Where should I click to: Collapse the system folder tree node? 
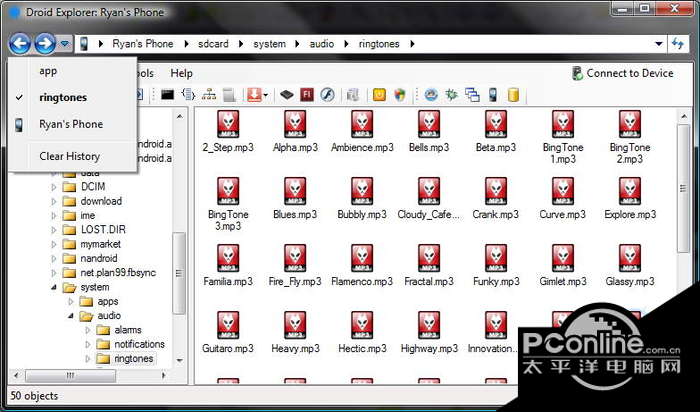coord(54,287)
